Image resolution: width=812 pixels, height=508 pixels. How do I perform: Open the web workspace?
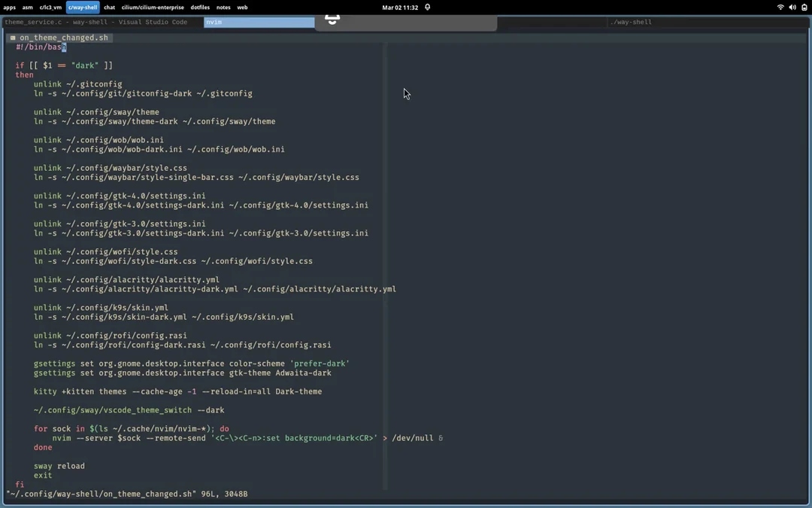(241, 8)
